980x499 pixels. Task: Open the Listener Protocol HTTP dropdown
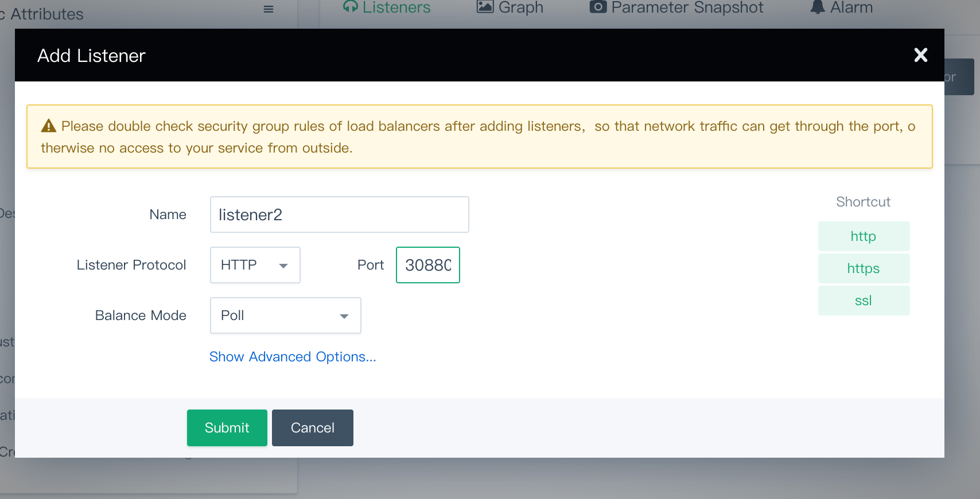point(255,265)
